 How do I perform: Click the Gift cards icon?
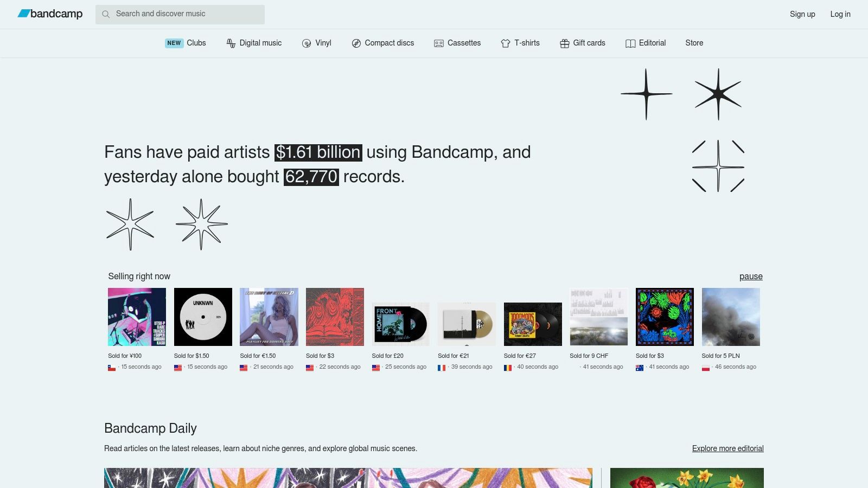tap(564, 43)
